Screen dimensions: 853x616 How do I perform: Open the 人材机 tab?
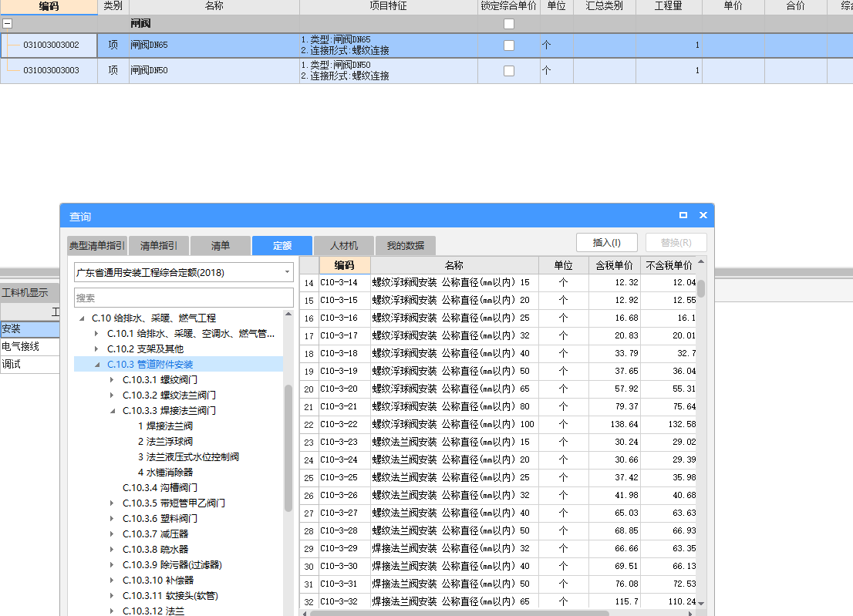point(344,246)
